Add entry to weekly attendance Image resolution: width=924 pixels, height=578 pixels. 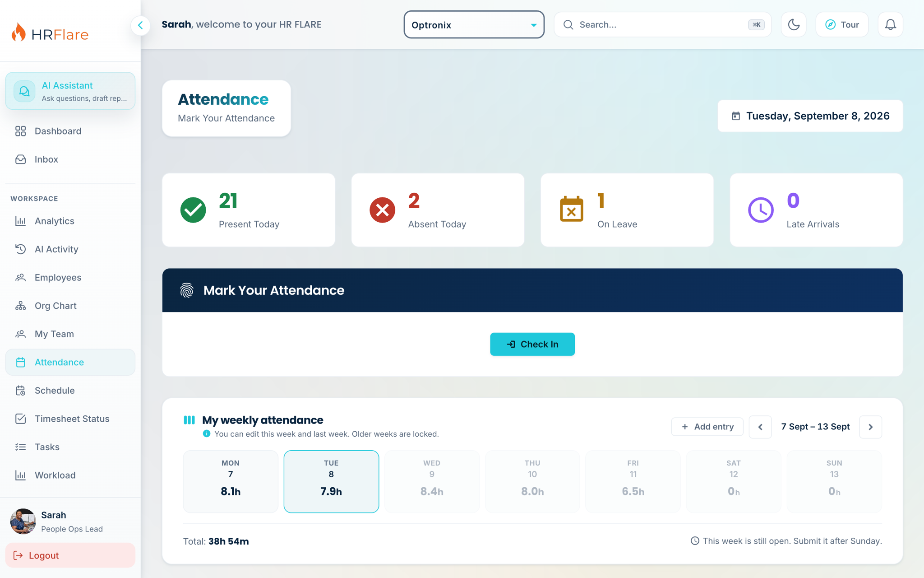tap(707, 427)
